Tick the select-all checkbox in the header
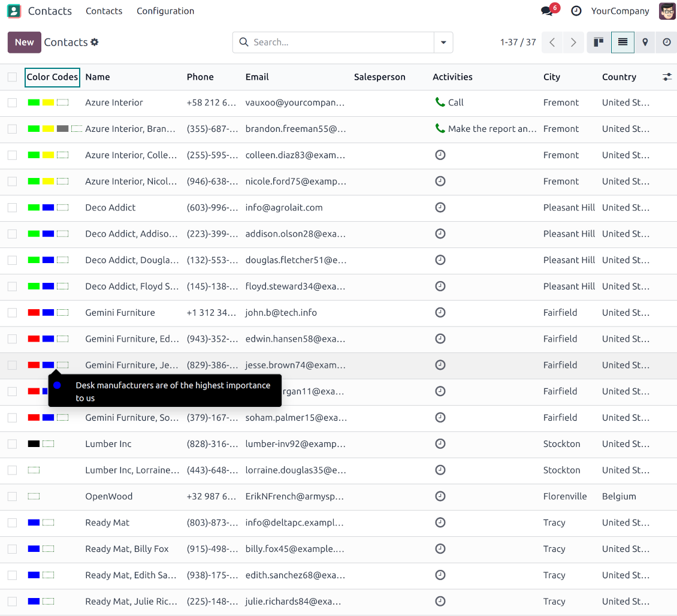Viewport: 677px width, 616px height. 12,77
